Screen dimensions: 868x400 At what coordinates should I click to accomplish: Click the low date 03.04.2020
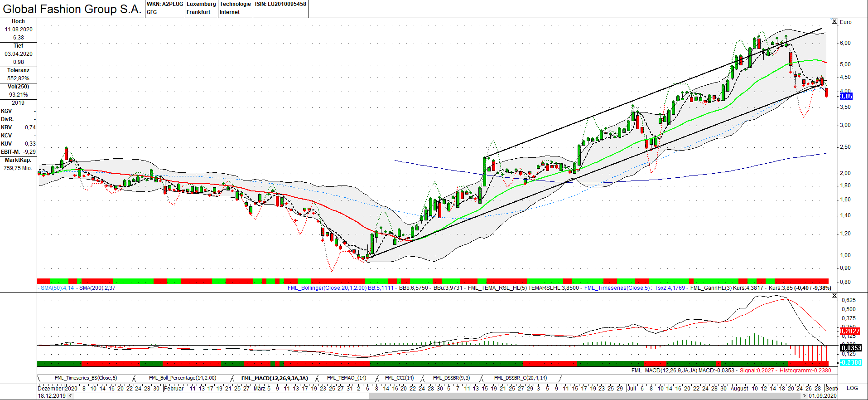[19, 54]
